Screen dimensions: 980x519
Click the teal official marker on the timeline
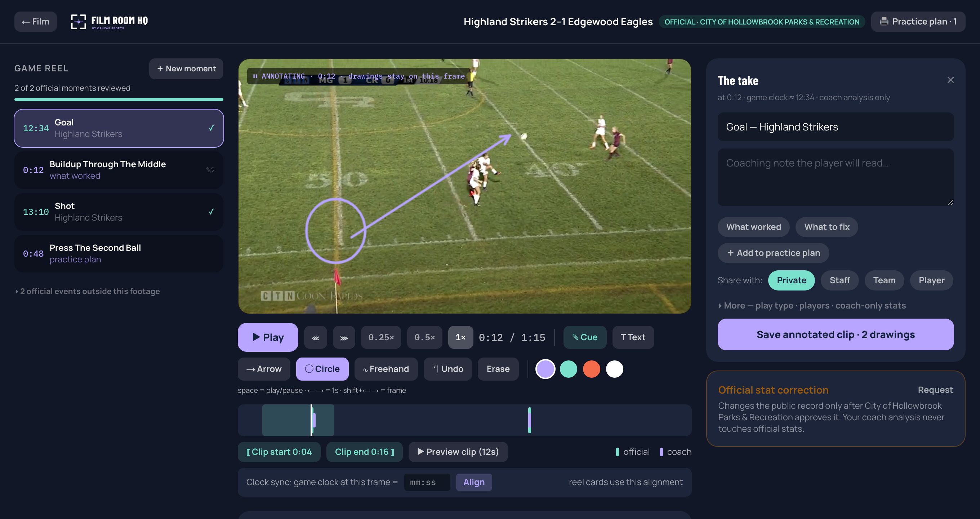click(x=530, y=420)
